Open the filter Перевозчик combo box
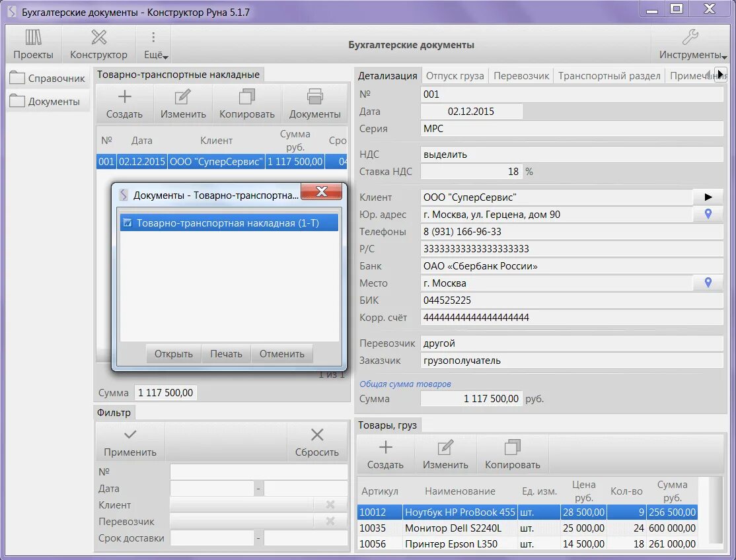Image resolution: width=736 pixels, height=560 pixels. point(242,521)
